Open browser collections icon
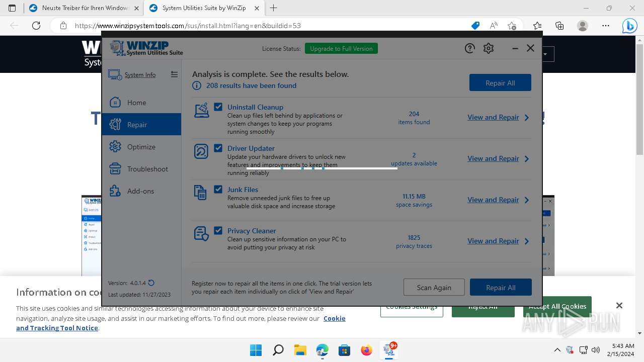644x362 pixels. [559, 26]
